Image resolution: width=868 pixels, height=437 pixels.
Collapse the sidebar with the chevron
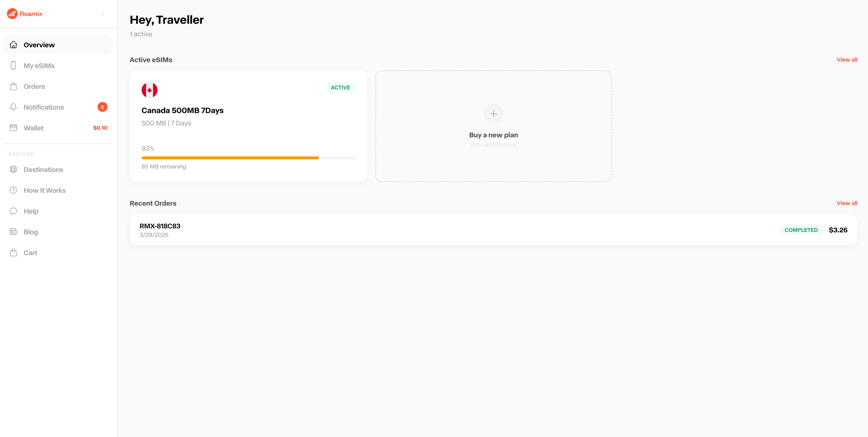coord(102,14)
